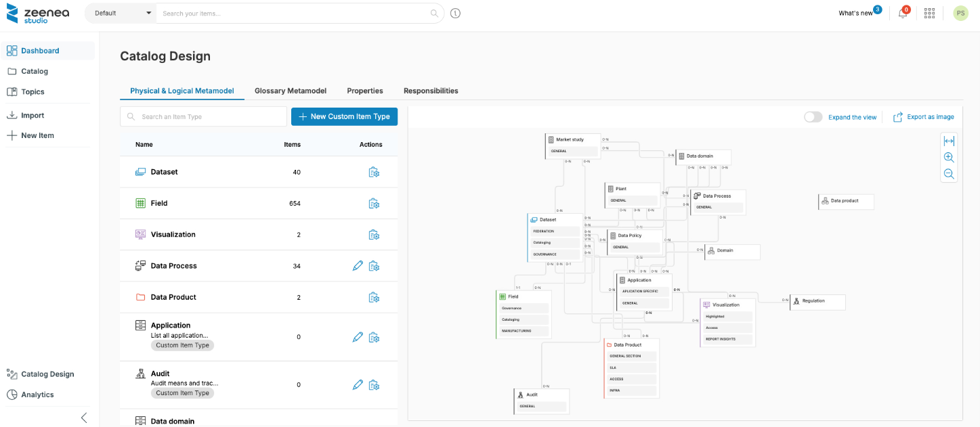The image size is (980, 427).
Task: Click the edit pencil for Audit
Action: [358, 385]
